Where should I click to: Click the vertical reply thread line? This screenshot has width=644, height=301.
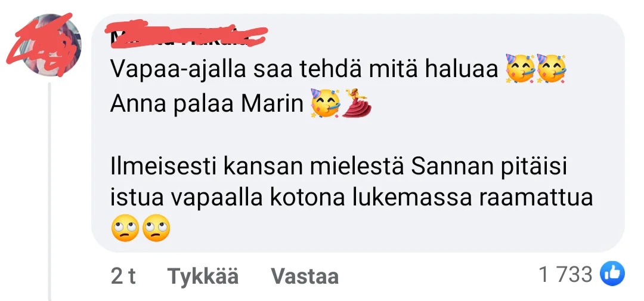(49, 191)
